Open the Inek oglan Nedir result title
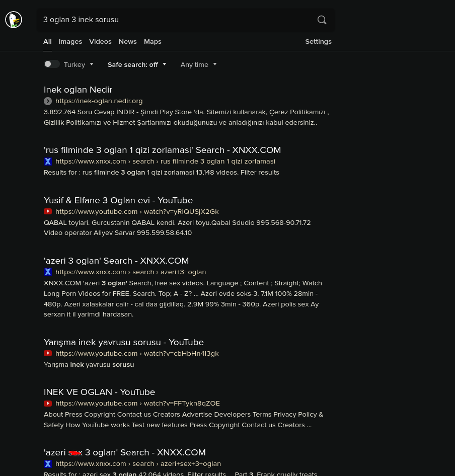 pyautogui.click(x=78, y=90)
